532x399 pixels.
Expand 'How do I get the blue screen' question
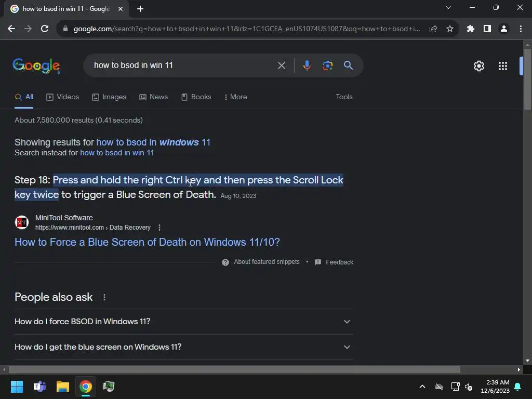coord(184,347)
